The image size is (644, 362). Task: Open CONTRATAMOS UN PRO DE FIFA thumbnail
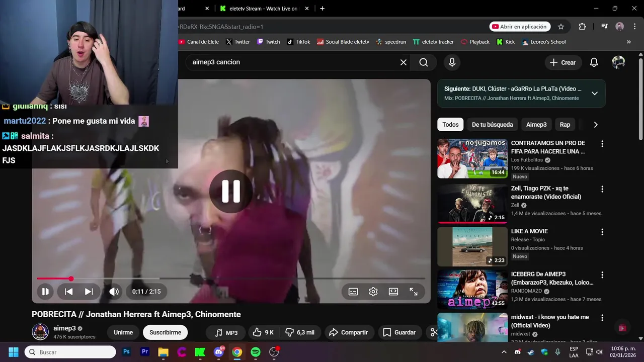tap(472, 158)
